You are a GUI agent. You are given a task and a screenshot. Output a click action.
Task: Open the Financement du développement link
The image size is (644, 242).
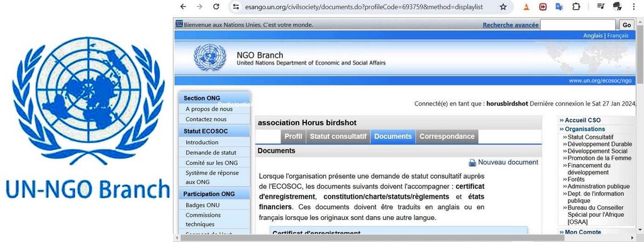(589, 169)
